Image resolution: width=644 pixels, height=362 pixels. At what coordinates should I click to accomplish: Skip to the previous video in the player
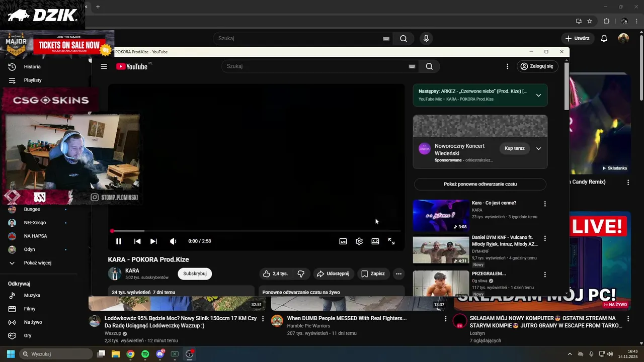[x=137, y=241]
